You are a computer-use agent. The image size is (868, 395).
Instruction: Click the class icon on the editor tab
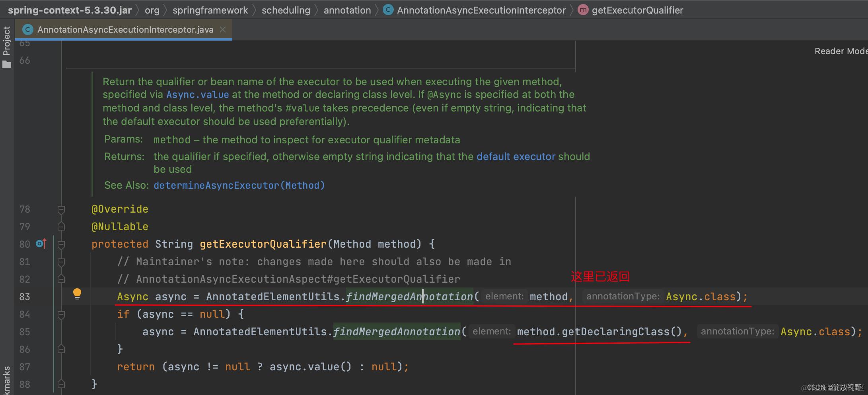27,29
